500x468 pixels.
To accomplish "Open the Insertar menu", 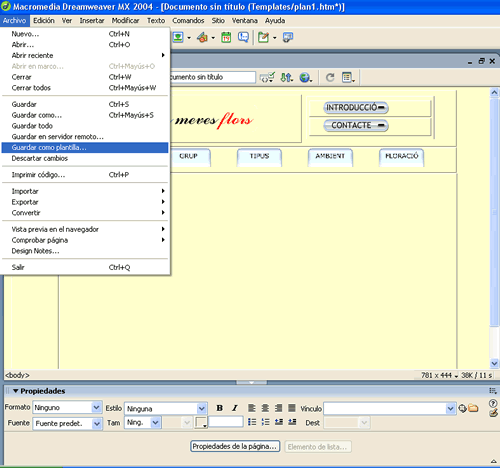I will pos(92,20).
